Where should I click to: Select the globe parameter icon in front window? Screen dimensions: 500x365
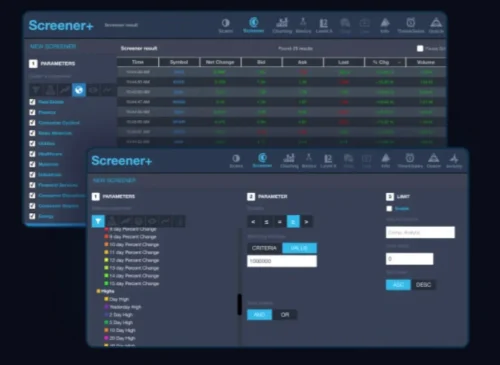(x=139, y=221)
